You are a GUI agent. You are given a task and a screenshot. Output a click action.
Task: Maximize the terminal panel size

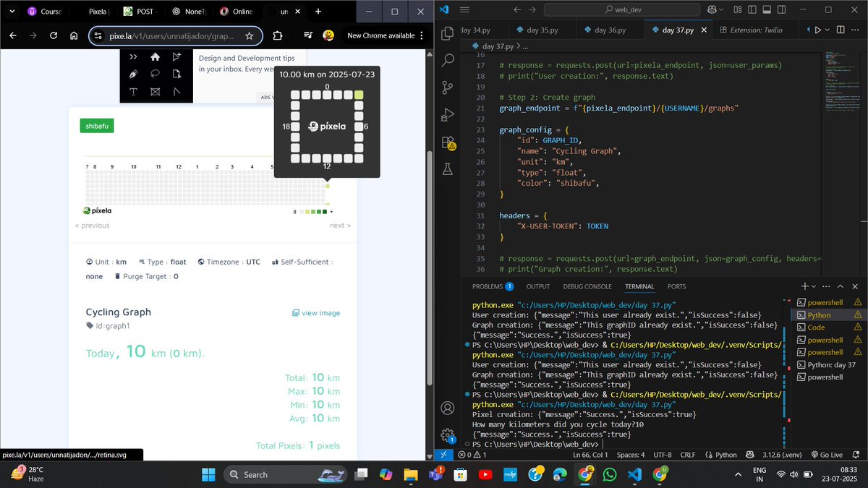[x=842, y=286]
